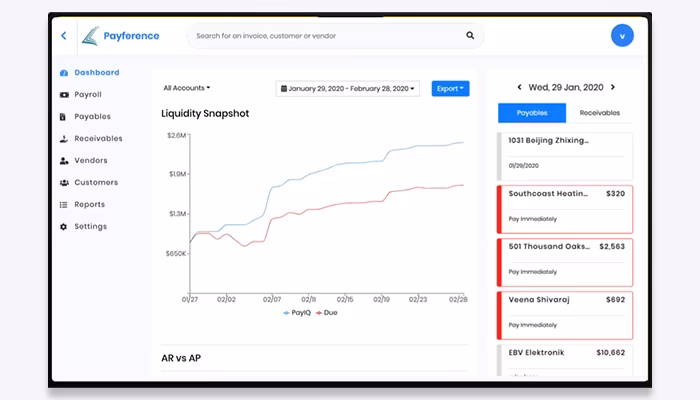700x400 pixels.
Task: Open Payables menu item
Action: coord(92,117)
